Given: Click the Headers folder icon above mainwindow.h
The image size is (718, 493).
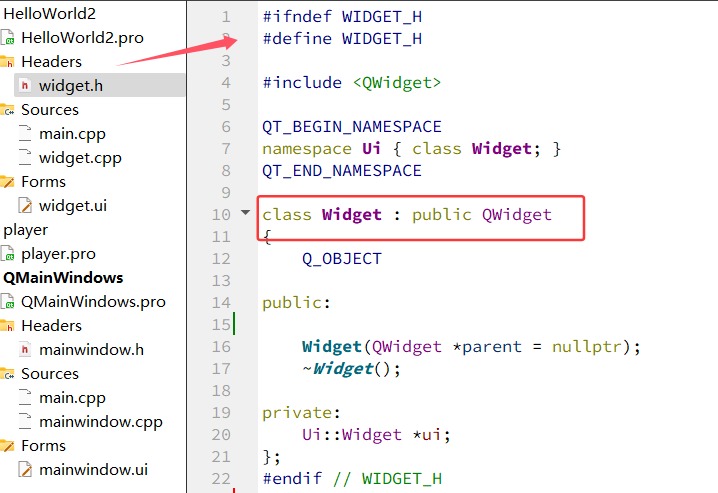Looking at the screenshot, I should click(7, 326).
